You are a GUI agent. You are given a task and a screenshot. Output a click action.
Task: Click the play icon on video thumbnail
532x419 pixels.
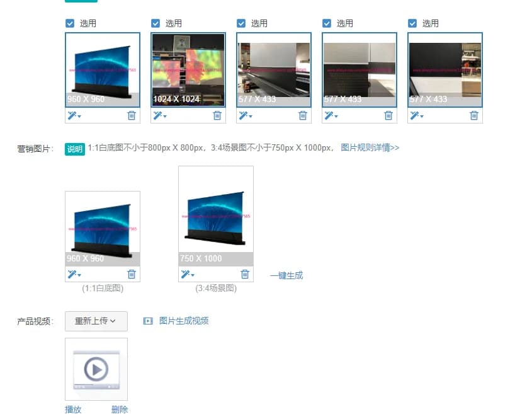[x=96, y=369]
